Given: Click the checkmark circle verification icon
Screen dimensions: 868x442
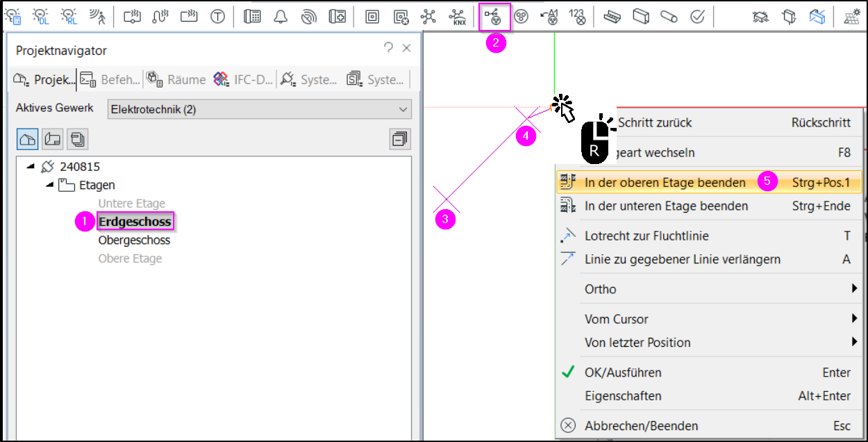Looking at the screenshot, I should [x=698, y=17].
